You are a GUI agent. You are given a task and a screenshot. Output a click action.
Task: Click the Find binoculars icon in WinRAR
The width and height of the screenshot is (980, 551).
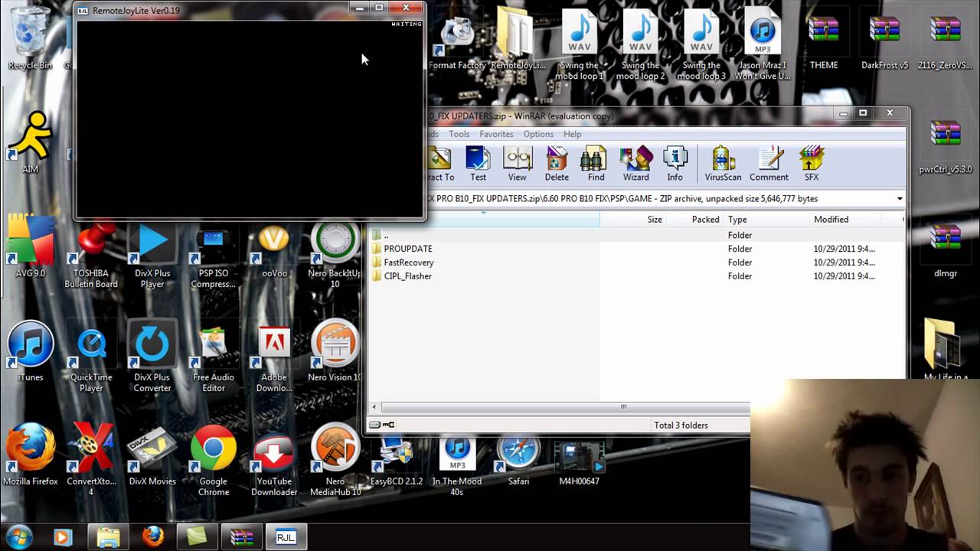(596, 164)
